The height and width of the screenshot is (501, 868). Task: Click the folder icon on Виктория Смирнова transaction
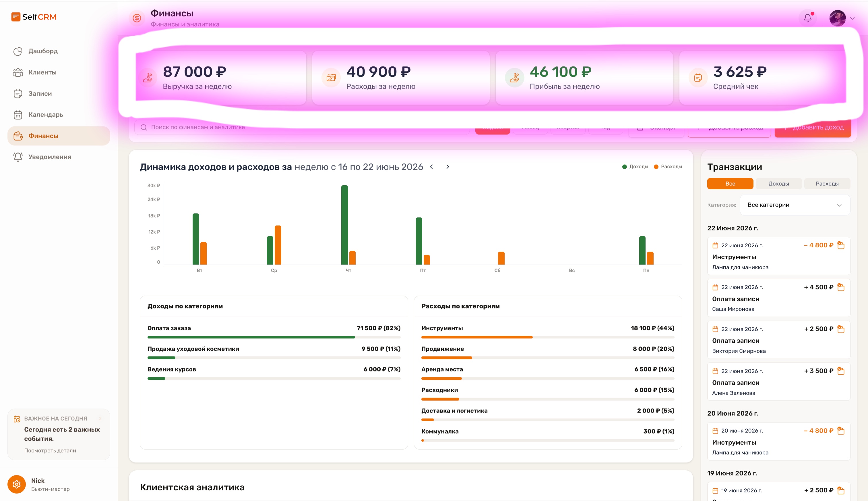coord(841,329)
